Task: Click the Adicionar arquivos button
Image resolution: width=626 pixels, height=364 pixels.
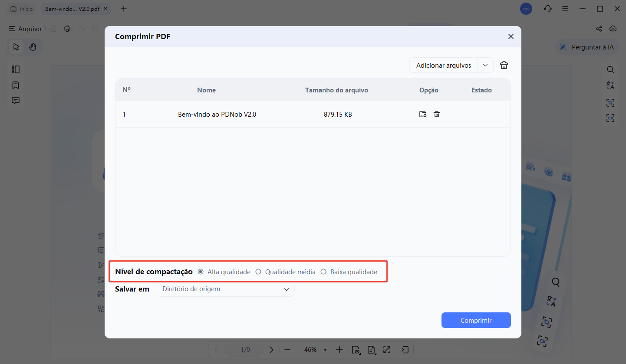Action: 443,65
